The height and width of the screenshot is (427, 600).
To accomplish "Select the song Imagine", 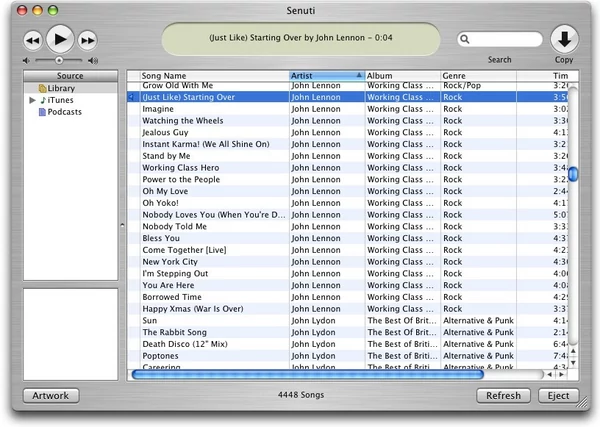I will (347, 109).
